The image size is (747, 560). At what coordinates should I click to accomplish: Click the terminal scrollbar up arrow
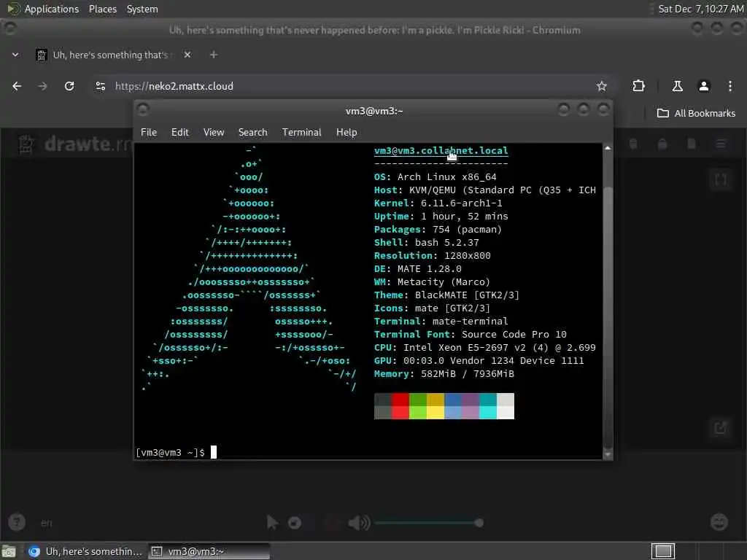pyautogui.click(x=608, y=148)
